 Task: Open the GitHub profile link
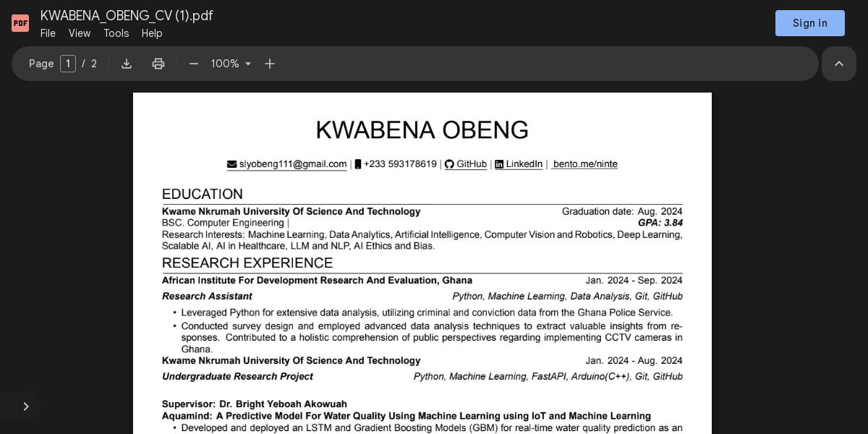pyautogui.click(x=472, y=164)
